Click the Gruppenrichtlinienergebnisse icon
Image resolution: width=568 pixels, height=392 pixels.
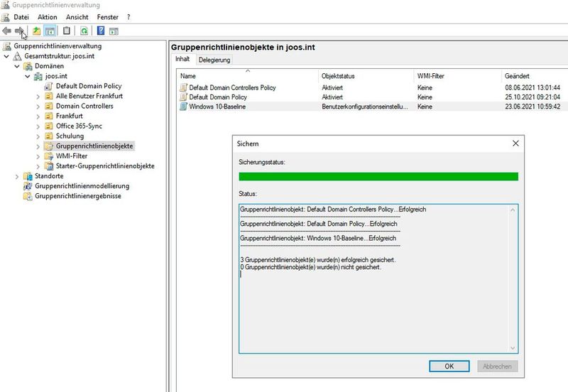point(28,196)
